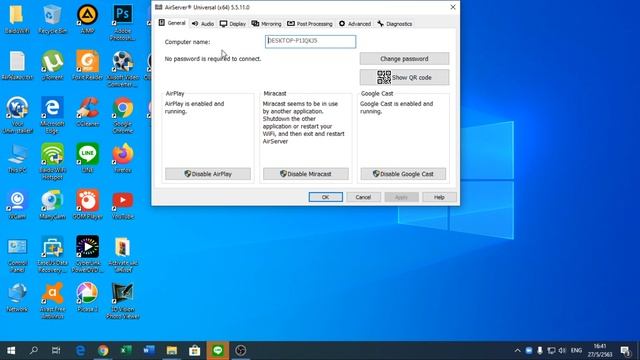Select the Control Panel desktop icon

(17, 255)
